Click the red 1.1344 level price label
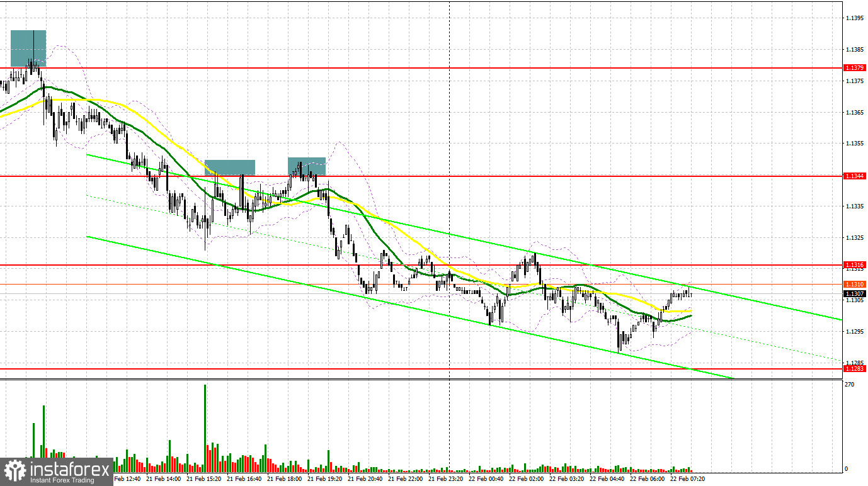This screenshot has height=486, width=868. coord(855,176)
